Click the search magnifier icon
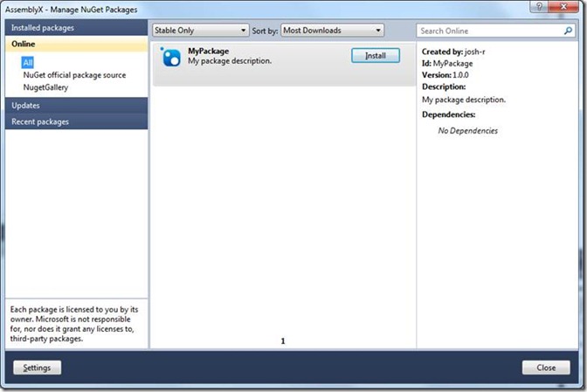The height and width of the screenshot is (392, 587). pos(568,31)
